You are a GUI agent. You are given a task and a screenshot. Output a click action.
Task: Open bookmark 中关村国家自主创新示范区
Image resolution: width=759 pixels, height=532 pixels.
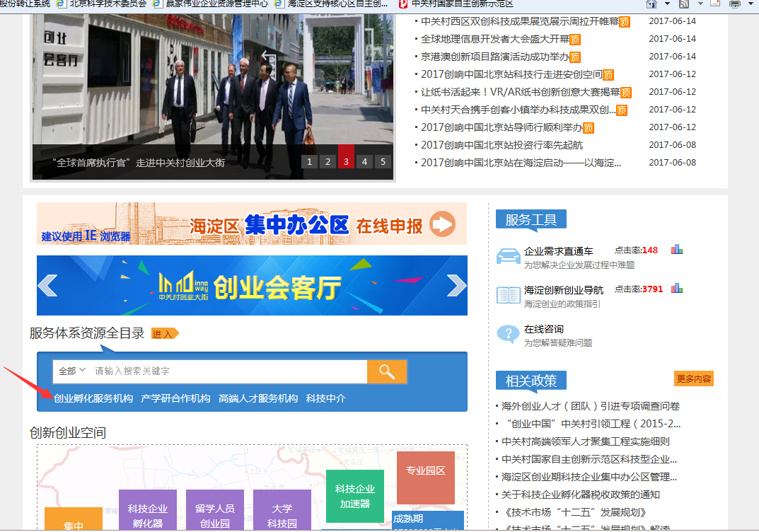point(456,4)
